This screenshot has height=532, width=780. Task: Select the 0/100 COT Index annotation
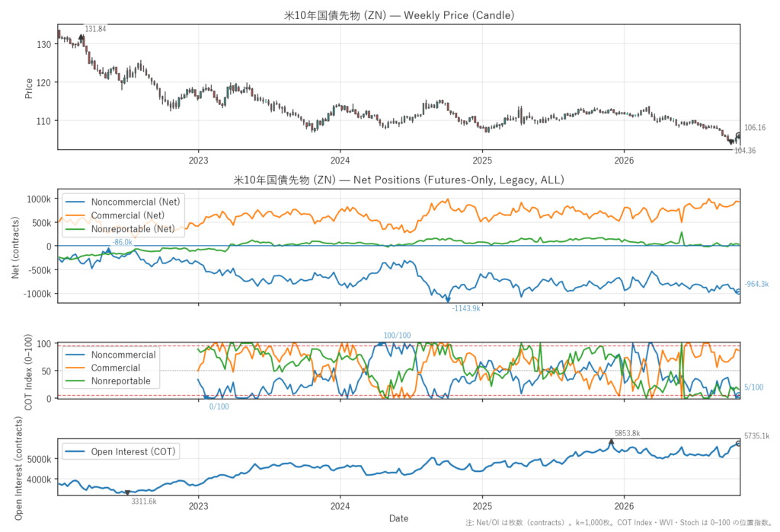click(219, 406)
